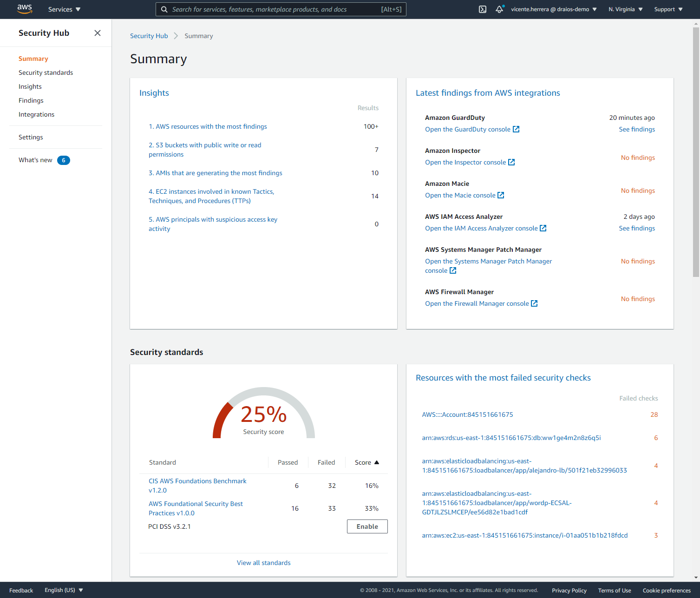Sort standards table by Standard column
Viewport: 700px width, 598px height.
(x=163, y=462)
